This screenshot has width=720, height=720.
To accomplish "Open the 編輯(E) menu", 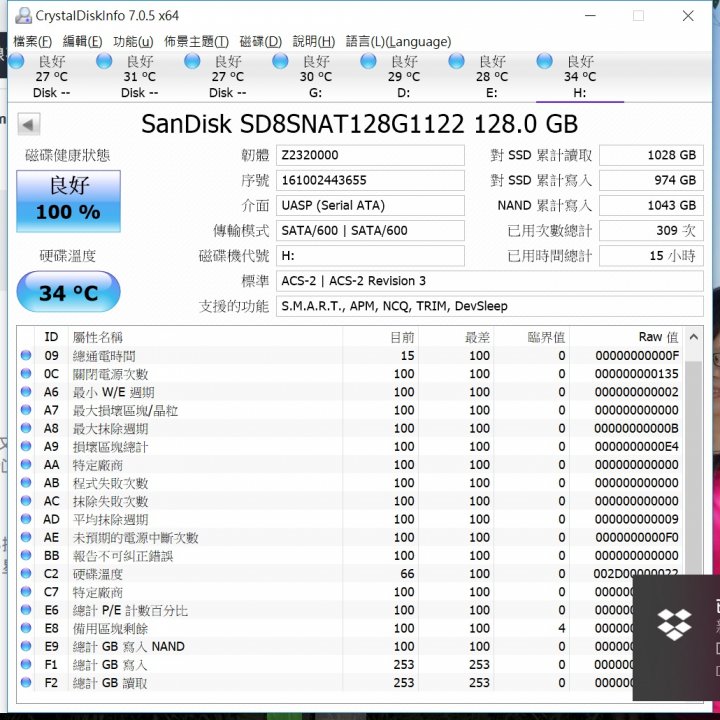I will tap(82, 42).
